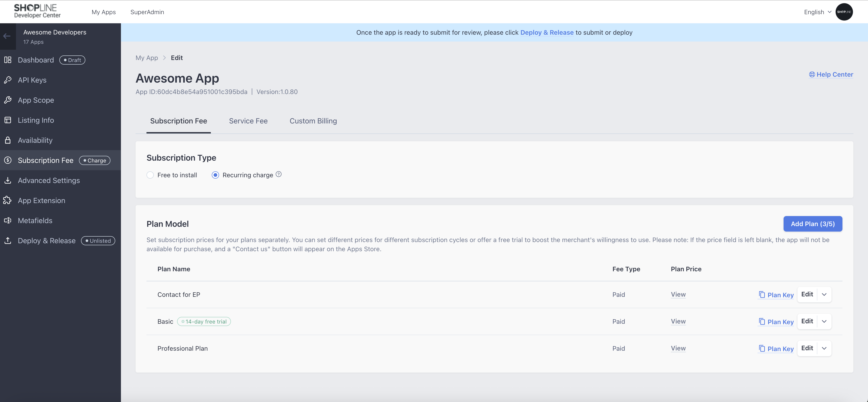This screenshot has height=402, width=868.
Task: Click the back arrow in sidebar header
Action: click(x=7, y=36)
